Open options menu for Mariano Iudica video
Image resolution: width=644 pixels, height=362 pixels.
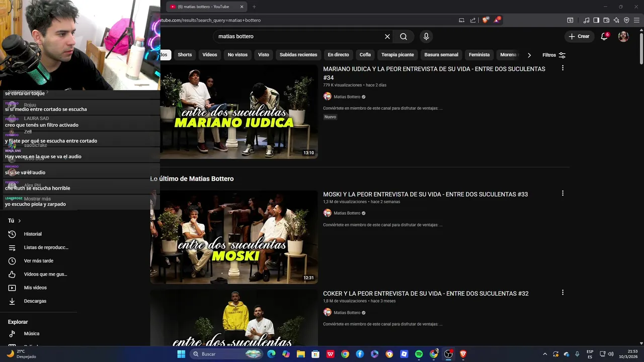[x=562, y=68]
